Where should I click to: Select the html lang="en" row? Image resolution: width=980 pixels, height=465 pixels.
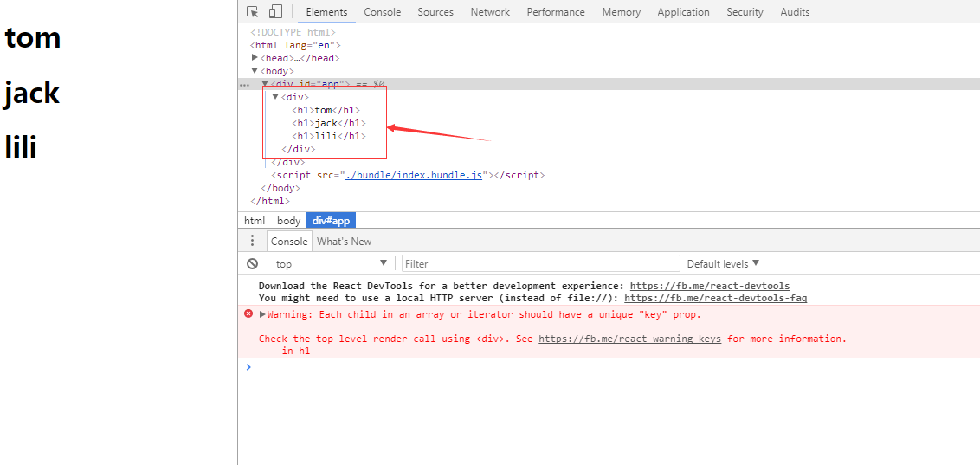point(295,45)
